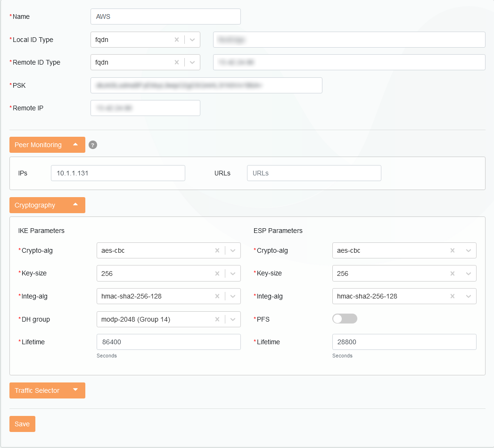Click the Peer Monitoring URLs input field
Image resolution: width=494 pixels, height=448 pixels.
(x=314, y=174)
